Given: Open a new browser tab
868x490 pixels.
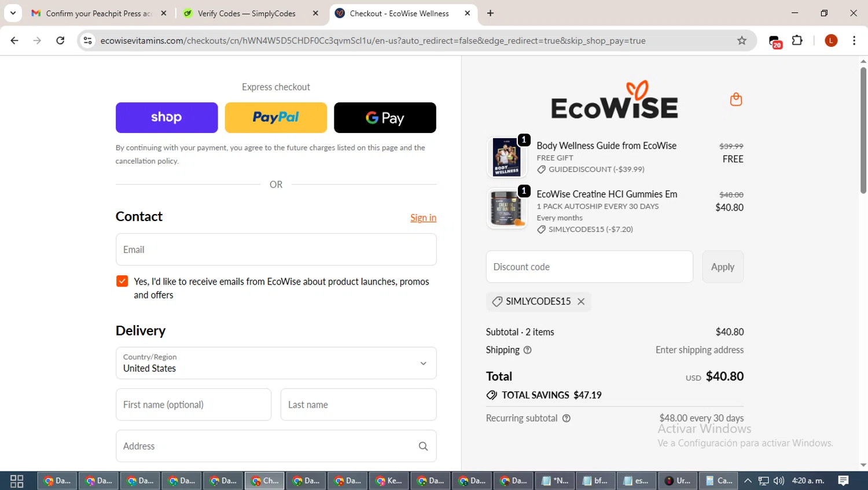Looking at the screenshot, I should tap(490, 13).
